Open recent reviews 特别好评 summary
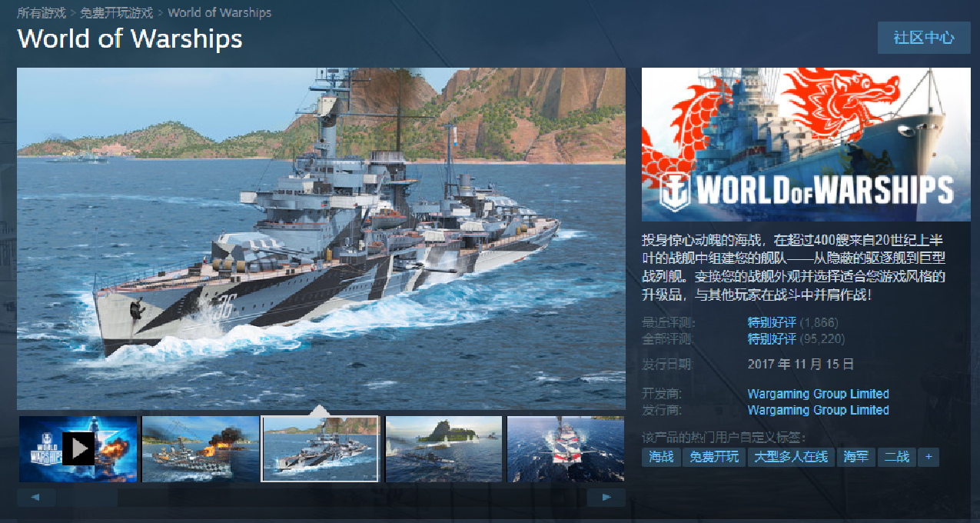980x523 pixels. (x=772, y=322)
